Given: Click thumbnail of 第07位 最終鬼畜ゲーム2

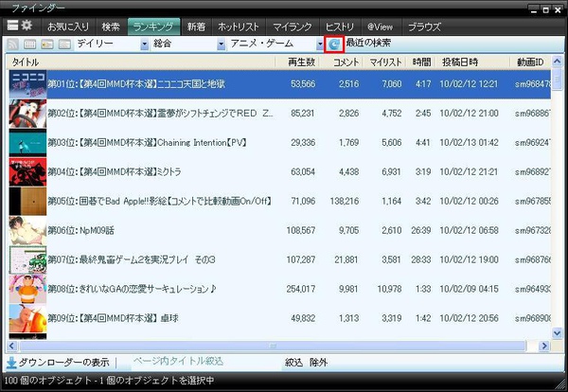Looking at the screenshot, I should pyautogui.click(x=27, y=260).
